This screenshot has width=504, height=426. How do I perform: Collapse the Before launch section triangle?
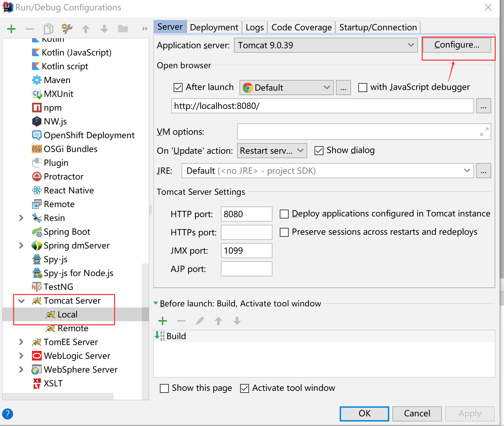(x=156, y=303)
